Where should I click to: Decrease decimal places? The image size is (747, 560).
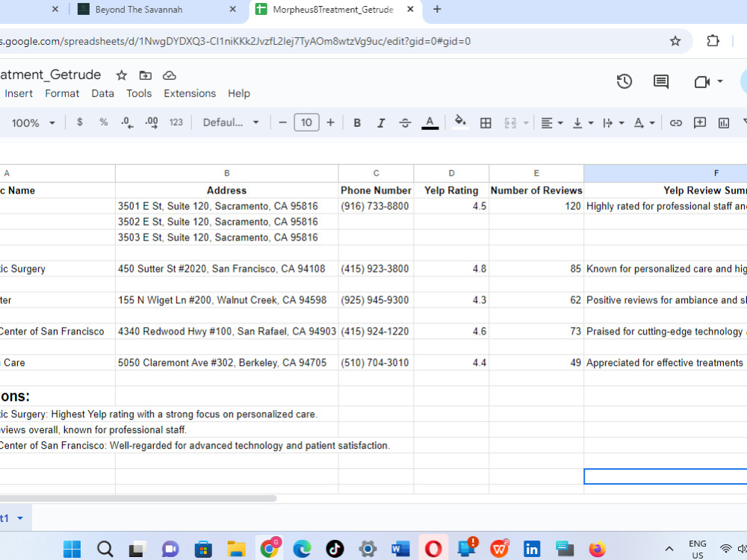127,123
